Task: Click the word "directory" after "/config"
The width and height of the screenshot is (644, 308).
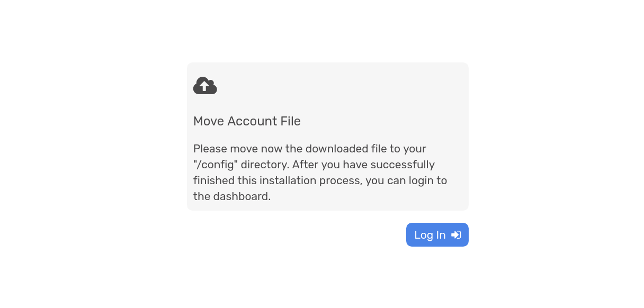Action: [265, 165]
